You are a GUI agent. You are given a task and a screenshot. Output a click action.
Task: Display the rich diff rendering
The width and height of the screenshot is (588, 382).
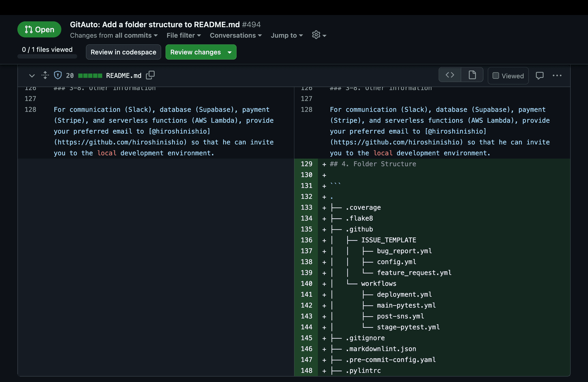[x=472, y=74]
